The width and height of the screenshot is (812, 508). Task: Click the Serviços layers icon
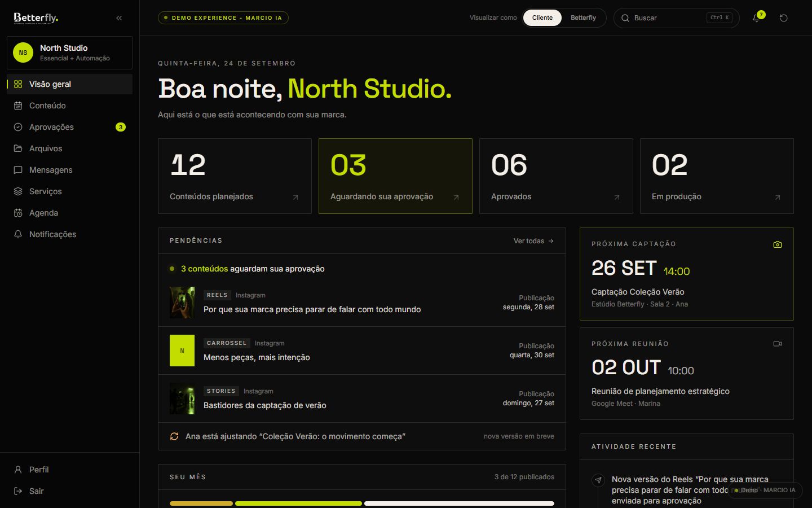(18, 191)
